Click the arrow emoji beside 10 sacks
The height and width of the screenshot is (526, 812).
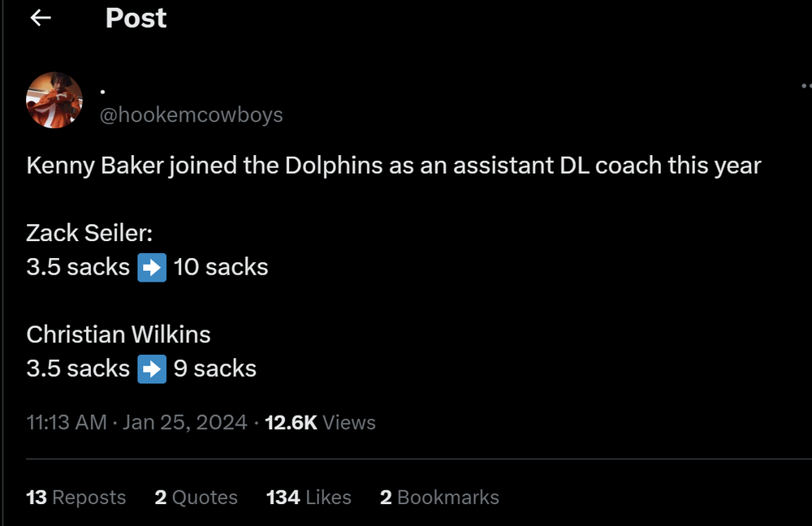pos(152,267)
